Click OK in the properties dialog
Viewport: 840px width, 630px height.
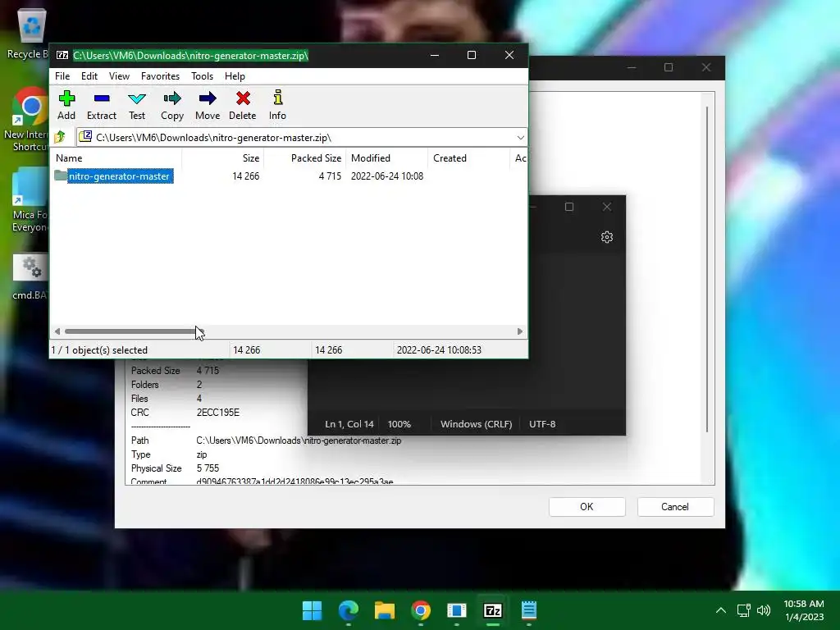587,507
